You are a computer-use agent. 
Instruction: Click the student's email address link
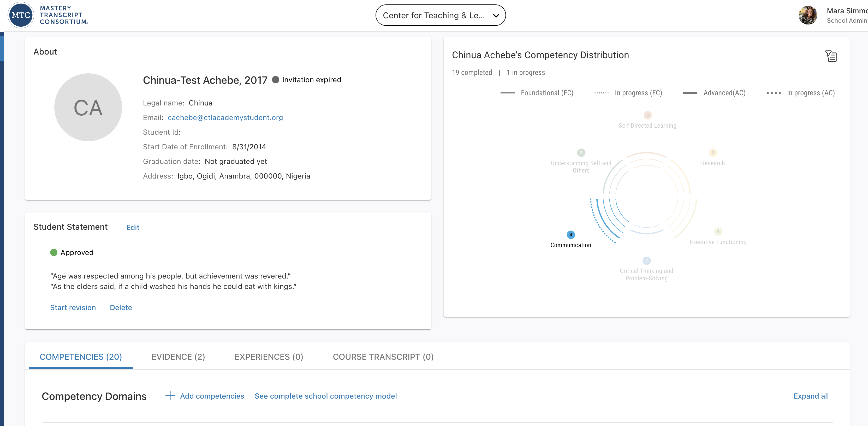pos(225,118)
